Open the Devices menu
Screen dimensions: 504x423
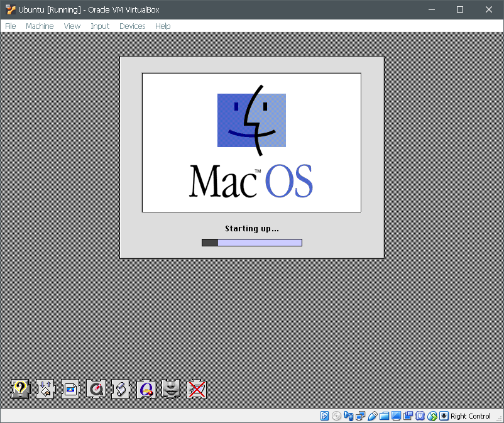click(132, 26)
